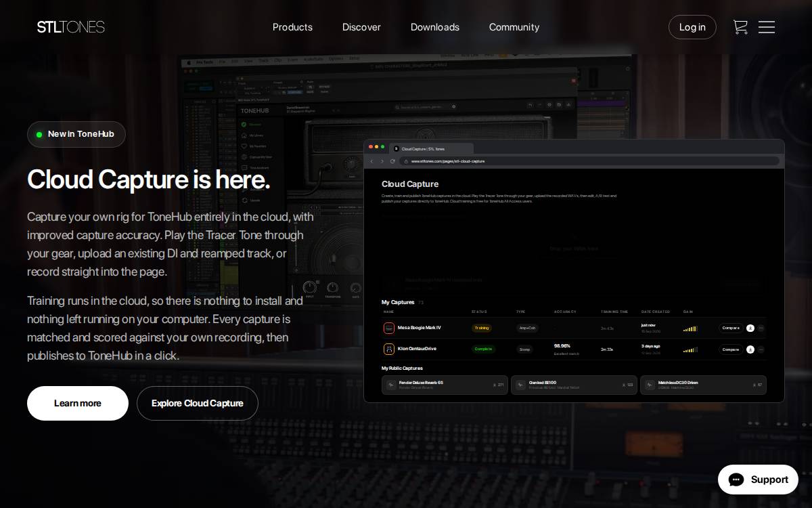This screenshot has width=812, height=508.
Task: Click the Accuracy column header
Action: click(565, 312)
